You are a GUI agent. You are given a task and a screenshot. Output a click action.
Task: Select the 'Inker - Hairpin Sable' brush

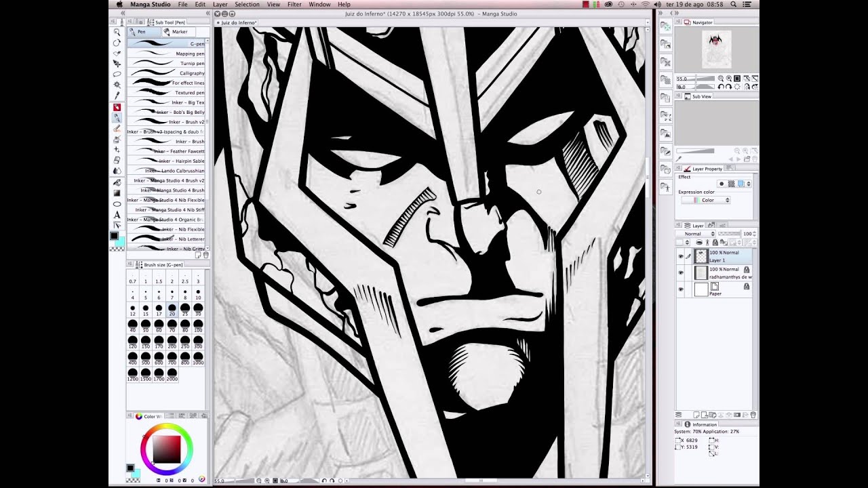coord(166,161)
